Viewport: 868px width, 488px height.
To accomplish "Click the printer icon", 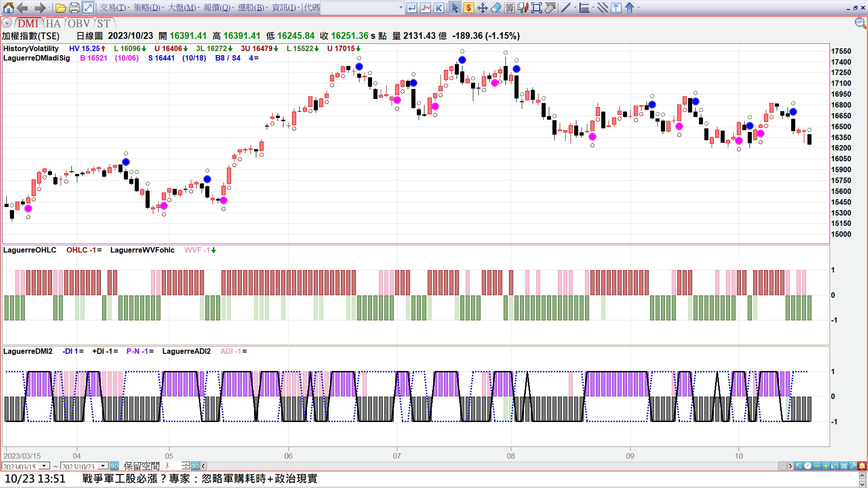I will 75,8.
